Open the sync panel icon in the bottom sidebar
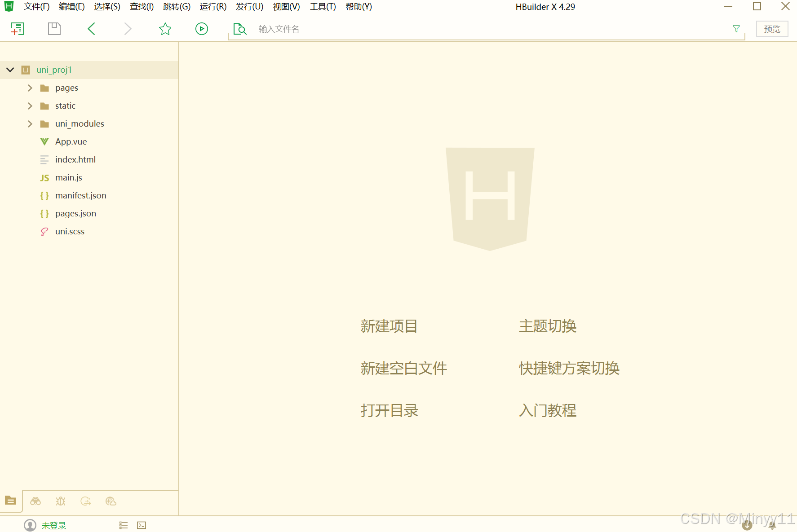The width and height of the screenshot is (797, 532). click(x=86, y=501)
